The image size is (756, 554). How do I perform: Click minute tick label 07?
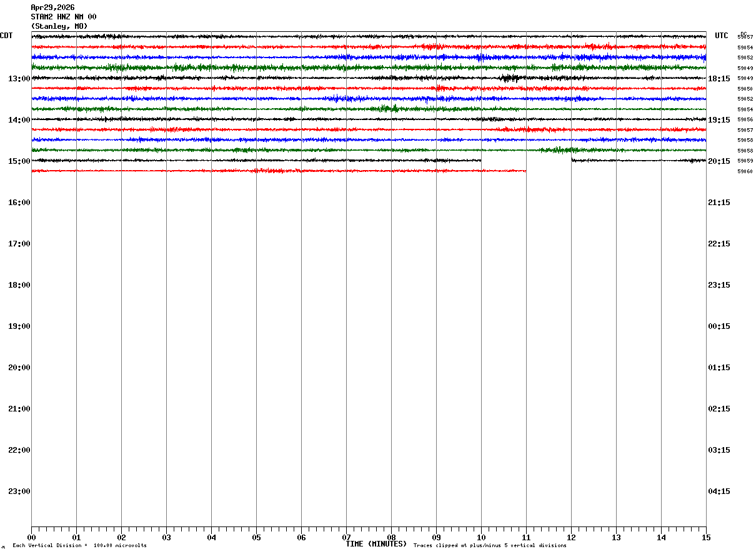tap(346, 538)
